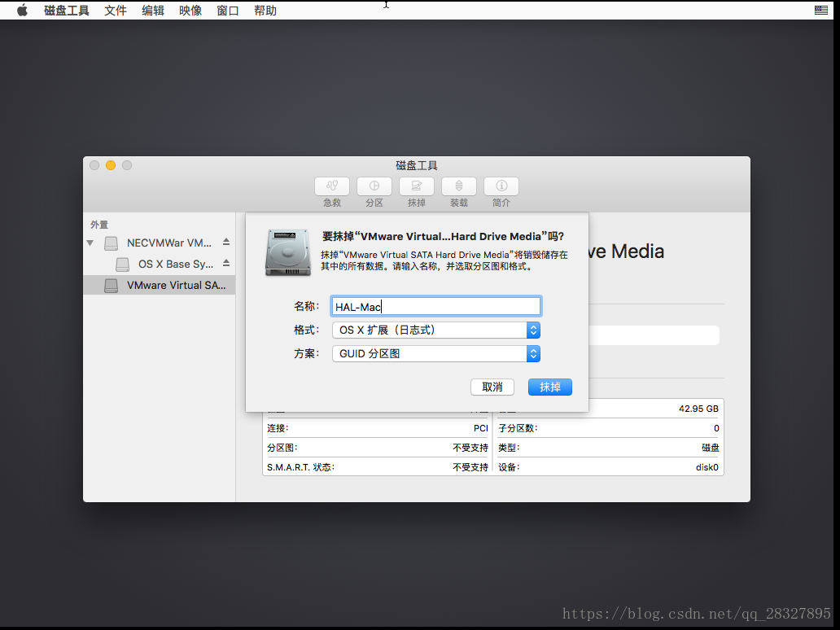The image size is (840, 630).
Task: Open the 窗口 menu
Action: [228, 11]
